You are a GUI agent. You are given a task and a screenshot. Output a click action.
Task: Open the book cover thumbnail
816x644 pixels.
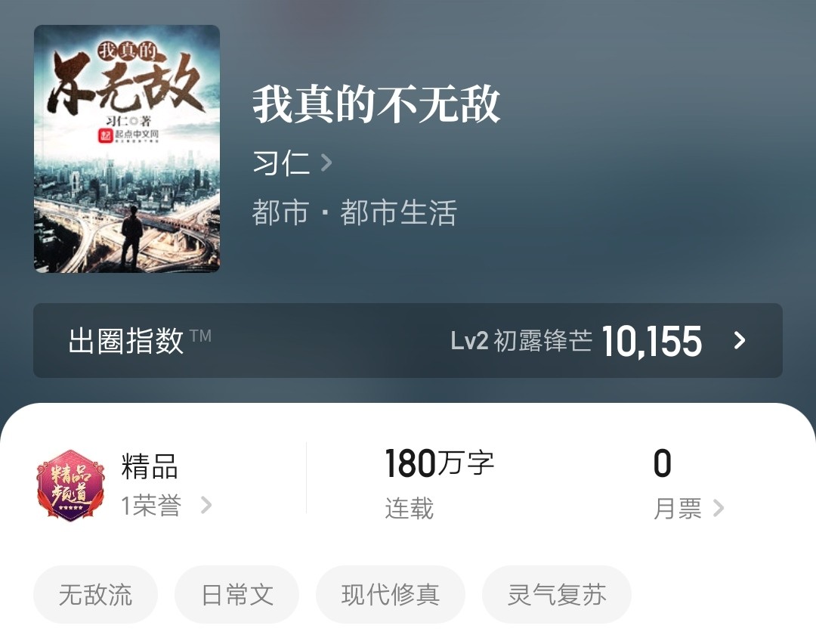127,149
